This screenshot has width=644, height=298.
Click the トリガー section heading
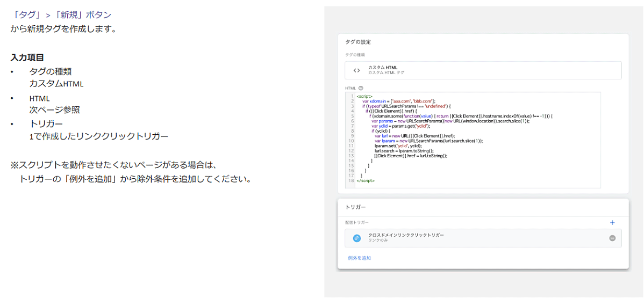(355, 207)
